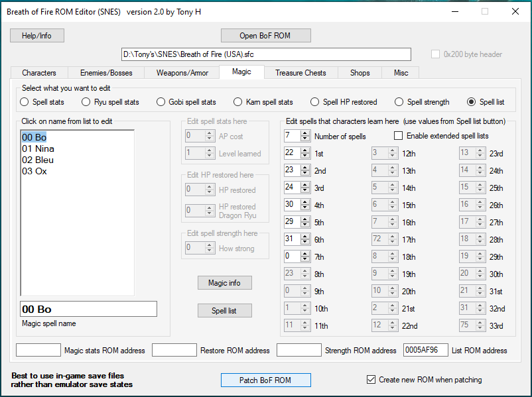
Task: Uncheck Create new ROM when patching
Action: tap(371, 380)
